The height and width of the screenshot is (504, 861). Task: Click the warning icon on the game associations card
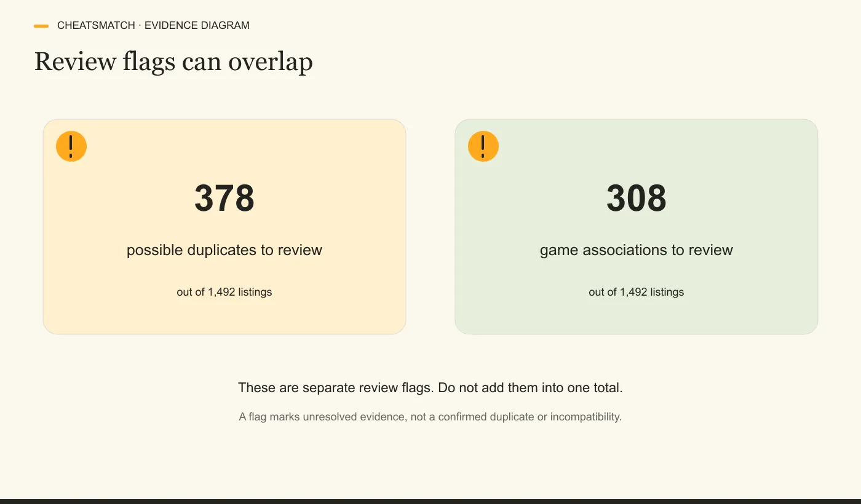pos(483,146)
